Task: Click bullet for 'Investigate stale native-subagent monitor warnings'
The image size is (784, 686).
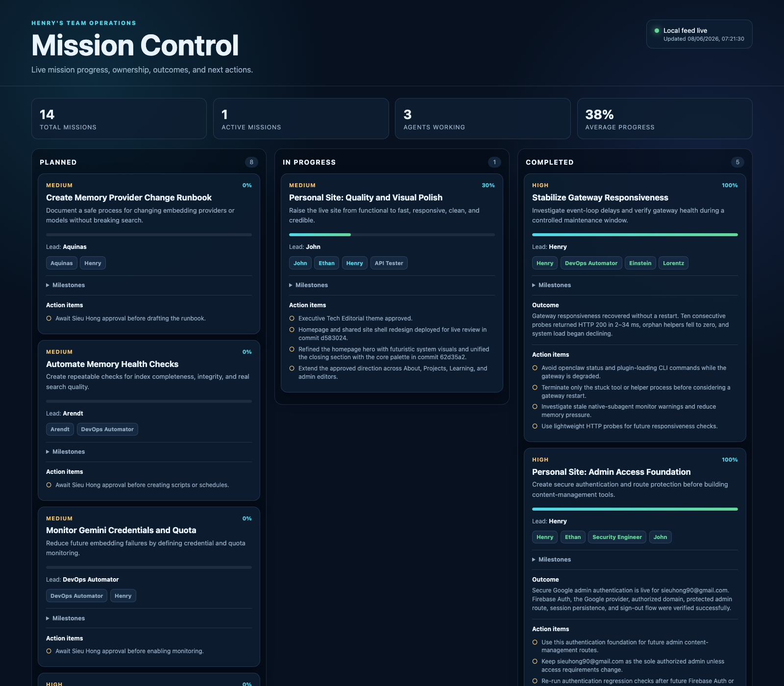Action: [535, 407]
